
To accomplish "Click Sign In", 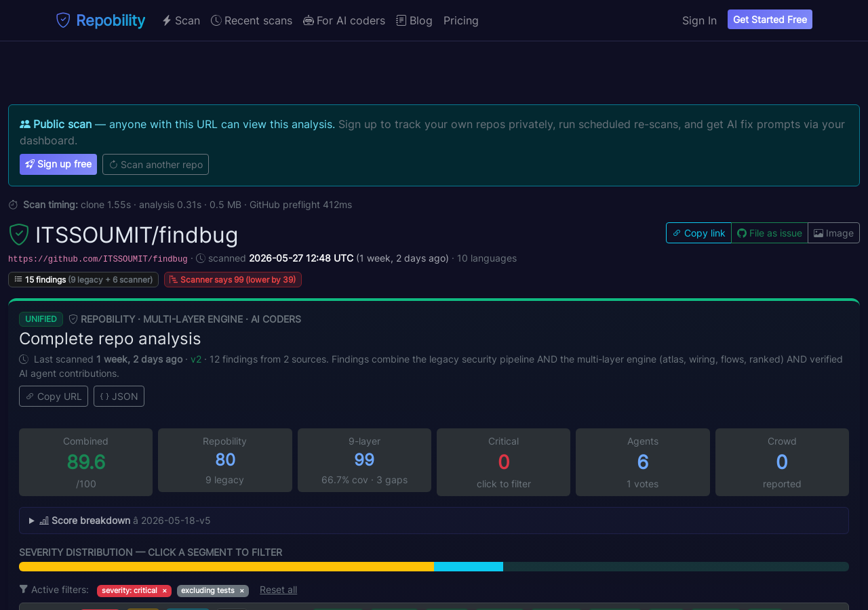I will point(699,20).
